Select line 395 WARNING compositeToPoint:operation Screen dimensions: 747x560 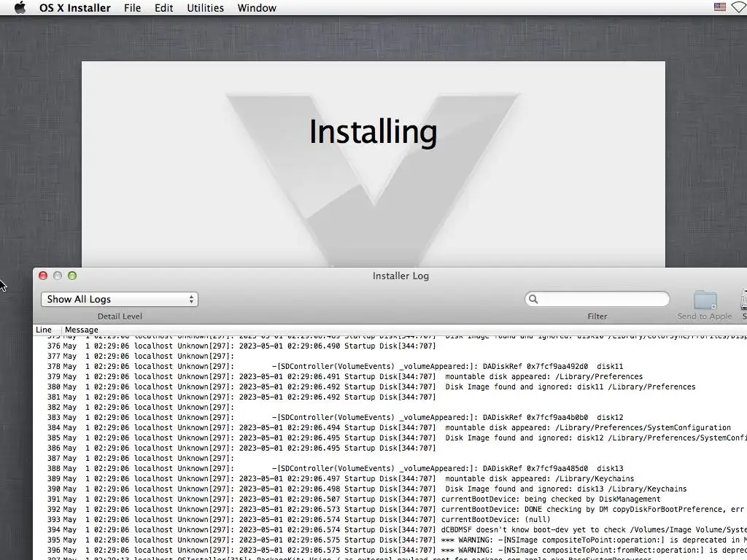(x=390, y=540)
